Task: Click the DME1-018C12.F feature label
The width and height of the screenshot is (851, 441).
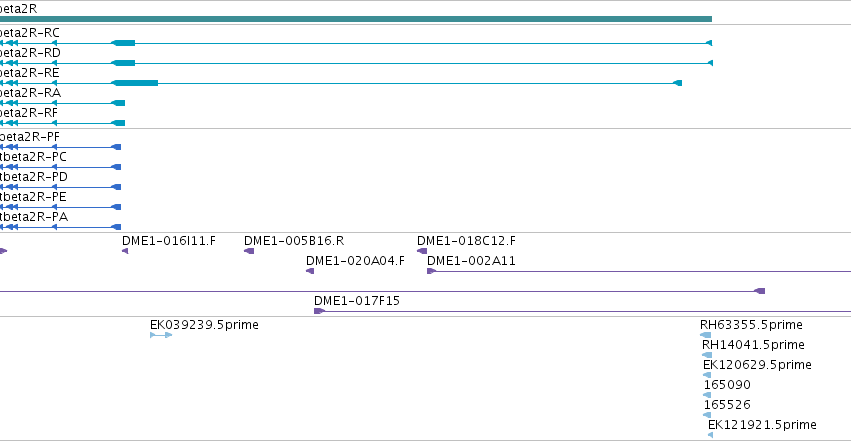Action: (x=466, y=241)
